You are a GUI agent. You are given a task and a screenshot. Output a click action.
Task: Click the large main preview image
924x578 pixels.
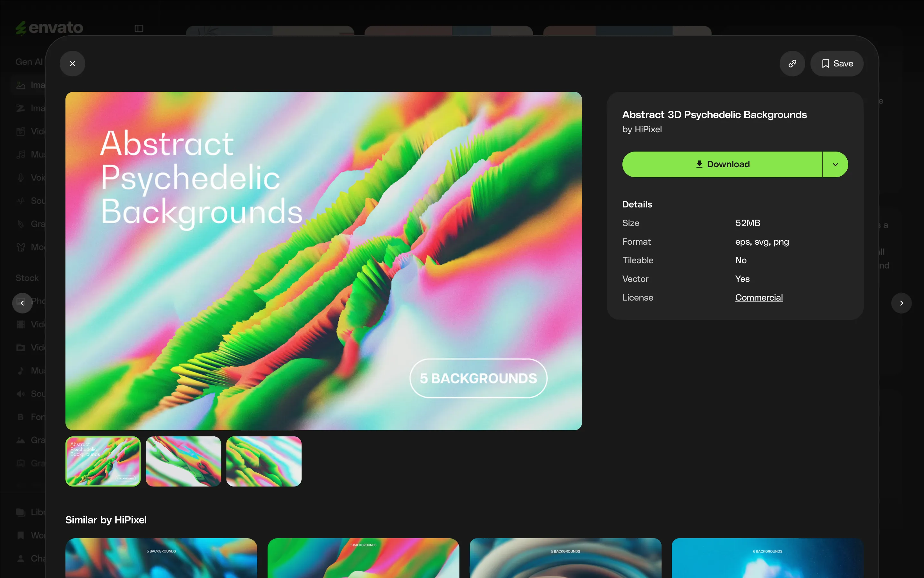tap(323, 261)
